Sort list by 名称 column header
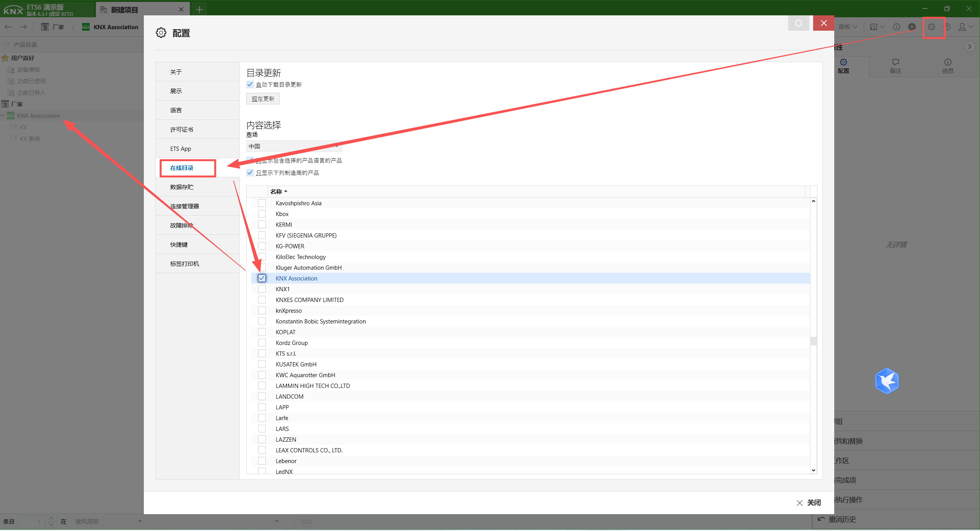980x531 pixels. click(x=276, y=191)
